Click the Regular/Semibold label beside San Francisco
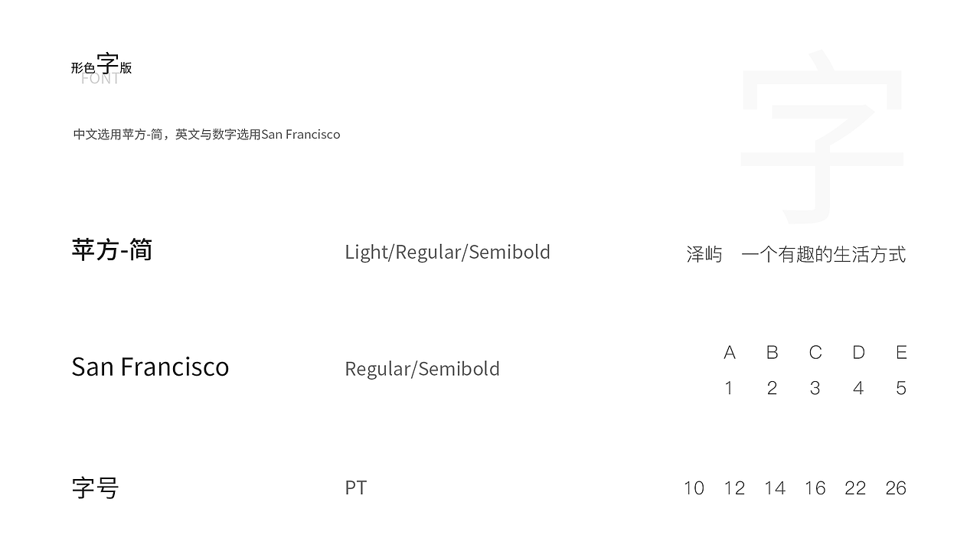 422,369
